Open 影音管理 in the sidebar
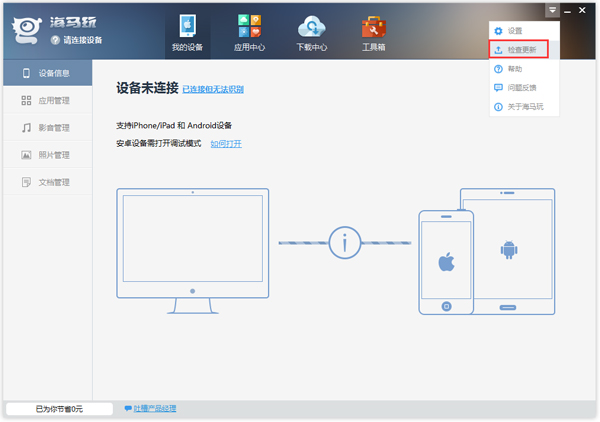The width and height of the screenshot is (600, 422). (x=47, y=127)
